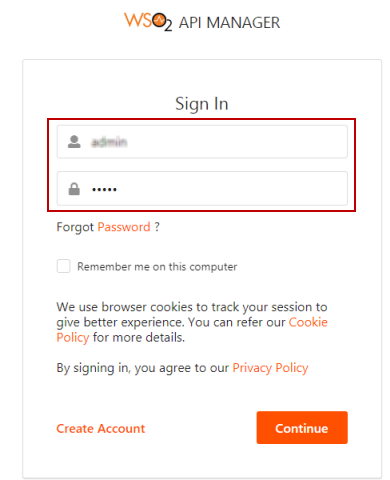Click the WSO2 orange logo
This screenshot has width=390, height=480.
[x=148, y=22]
